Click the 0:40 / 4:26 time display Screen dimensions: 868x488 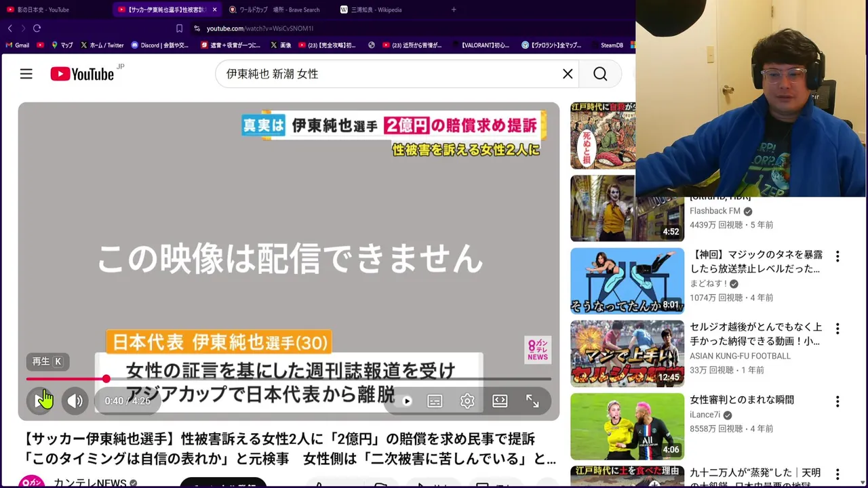point(127,401)
